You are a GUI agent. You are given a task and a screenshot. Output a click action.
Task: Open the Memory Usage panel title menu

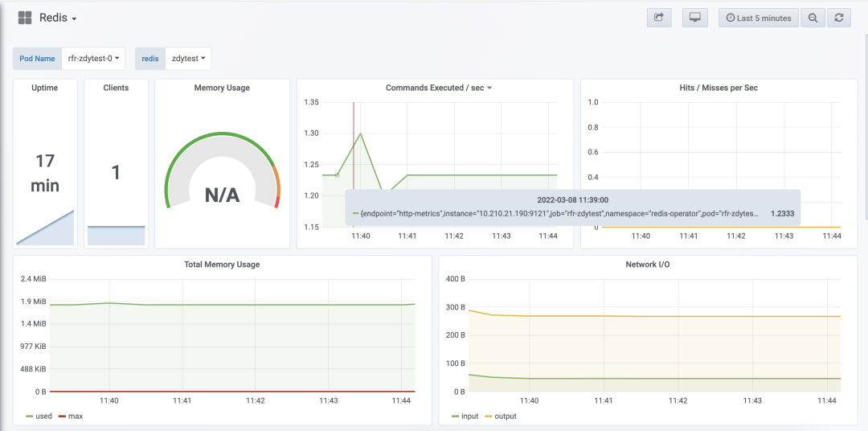coord(222,88)
